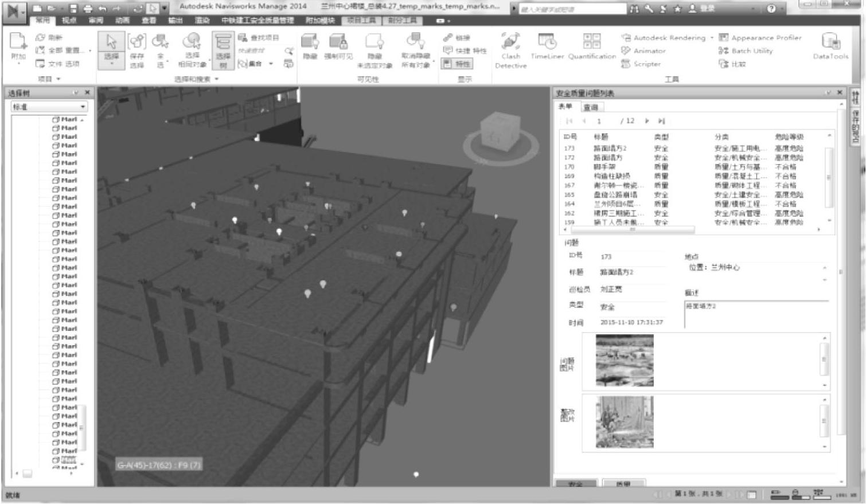Switch to the 查询 tab
Screen dimensions: 866x504
(x=591, y=107)
